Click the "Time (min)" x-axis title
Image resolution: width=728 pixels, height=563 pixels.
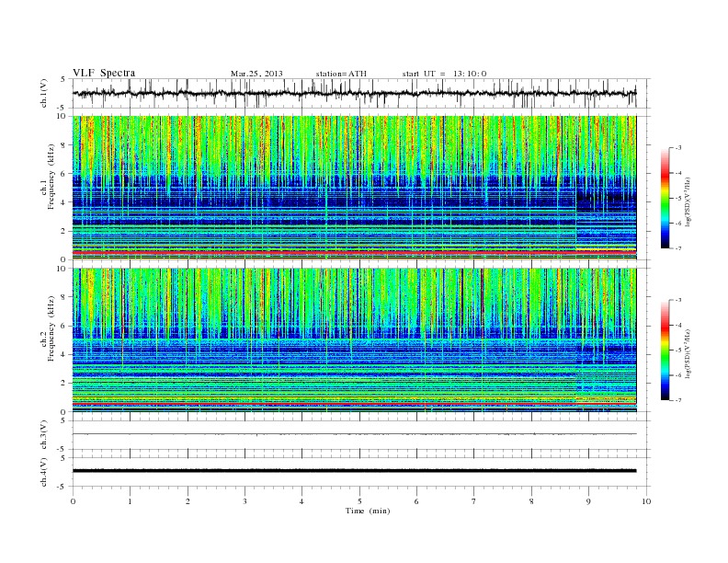coord(368,511)
